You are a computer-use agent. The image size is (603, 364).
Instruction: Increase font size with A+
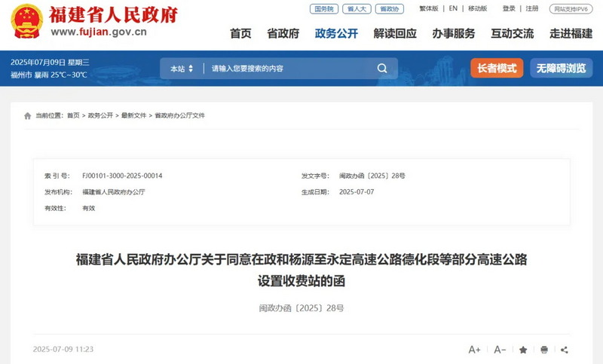475,350
